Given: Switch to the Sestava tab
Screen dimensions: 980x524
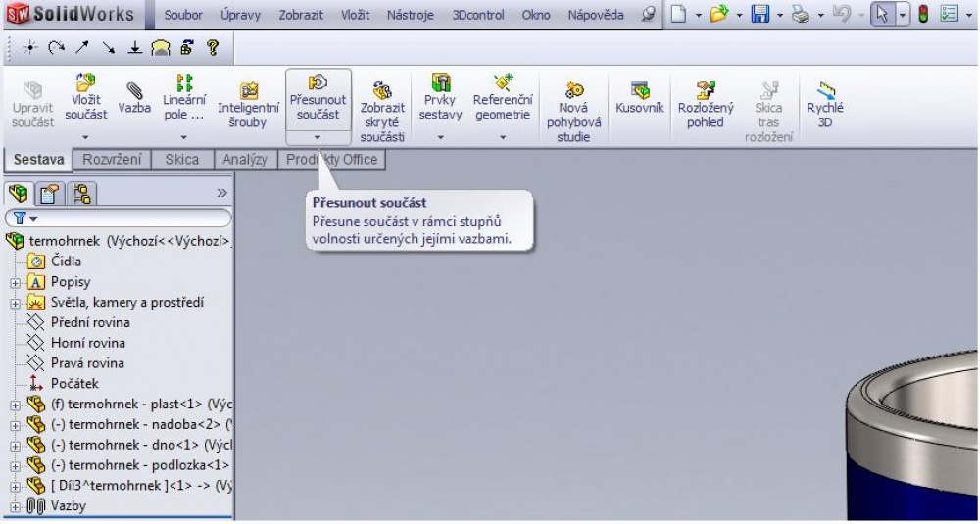Looking at the screenshot, I should [38, 160].
